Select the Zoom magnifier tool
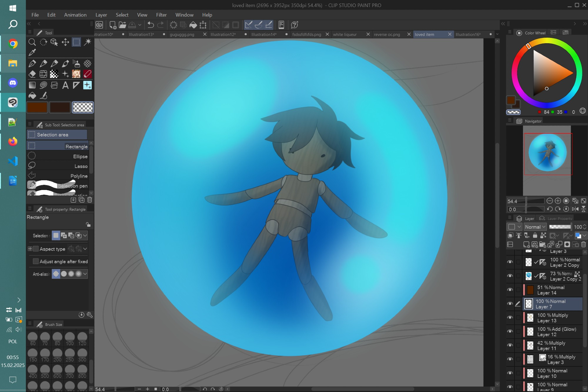The width and height of the screenshot is (588, 392). tap(32, 42)
